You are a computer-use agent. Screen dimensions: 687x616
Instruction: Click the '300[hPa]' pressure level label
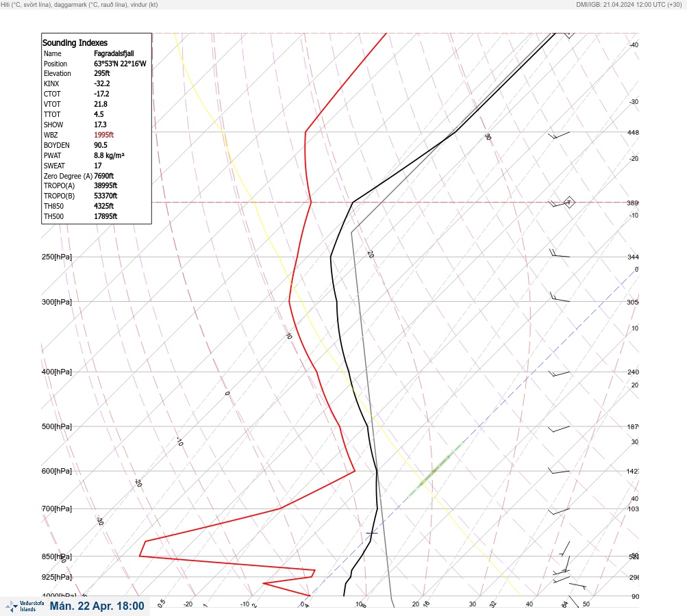tap(57, 302)
